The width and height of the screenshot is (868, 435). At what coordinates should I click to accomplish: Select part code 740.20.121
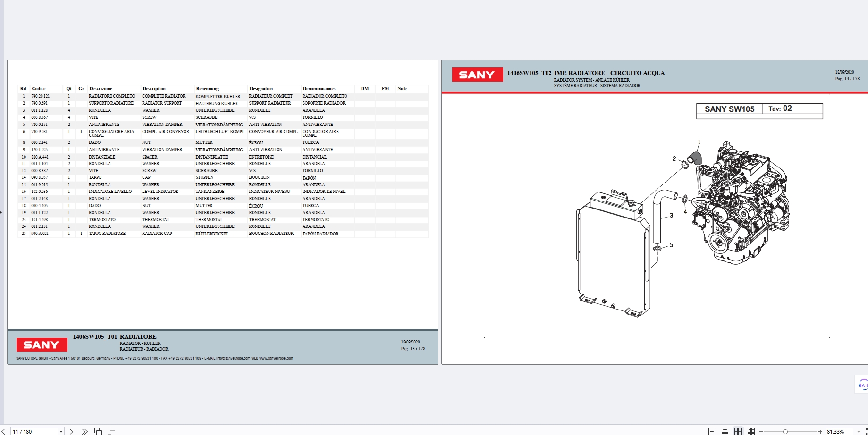tap(40, 96)
